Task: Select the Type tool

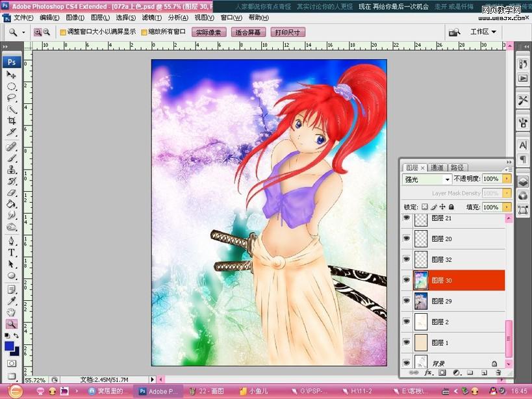Action: tap(12, 253)
